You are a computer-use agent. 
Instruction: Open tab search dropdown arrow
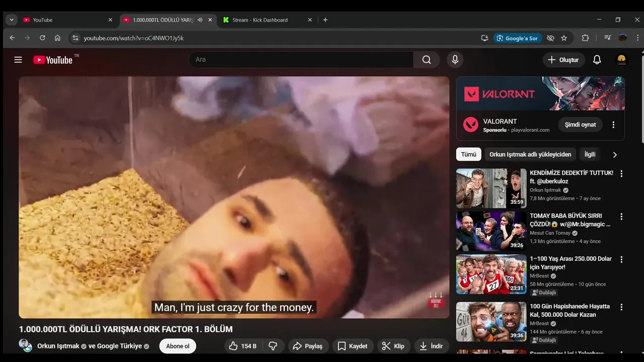tap(11, 20)
